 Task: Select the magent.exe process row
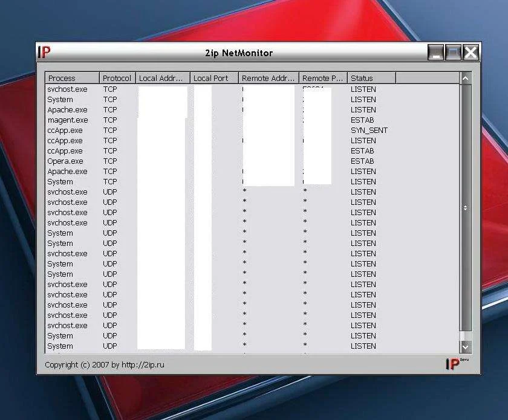pos(252,120)
